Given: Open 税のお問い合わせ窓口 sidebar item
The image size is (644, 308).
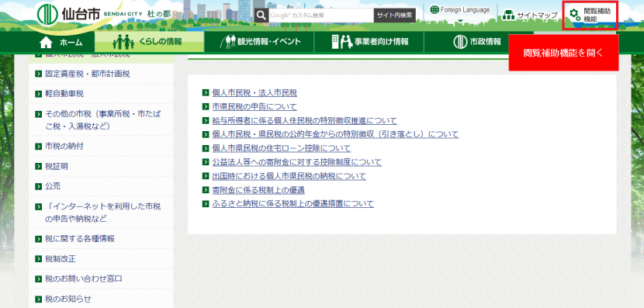Looking at the screenshot, I should click(101, 279).
